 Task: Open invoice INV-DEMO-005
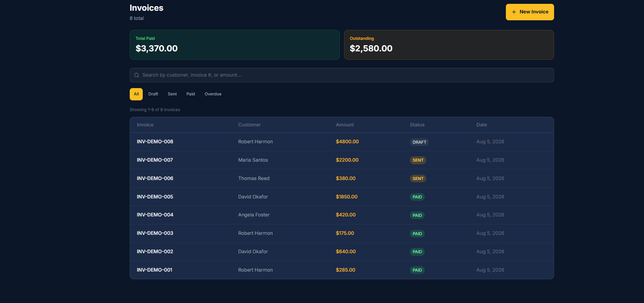coord(155,197)
